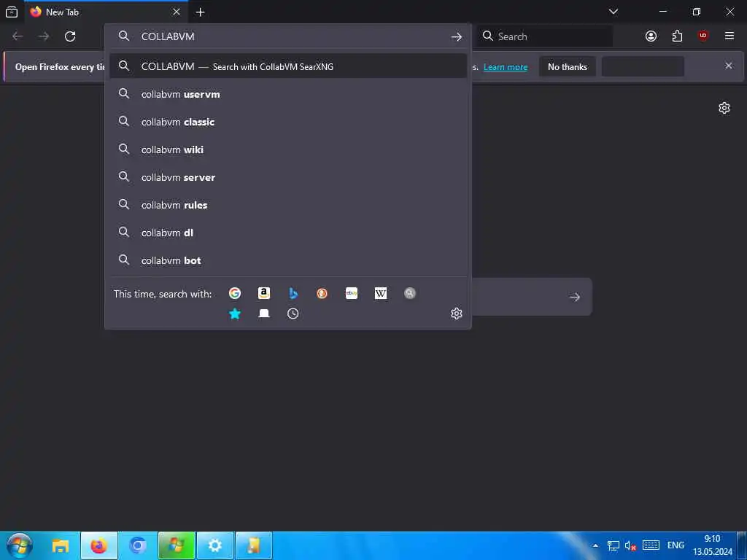Select suggestion collabvm uservm

pyautogui.click(x=287, y=94)
